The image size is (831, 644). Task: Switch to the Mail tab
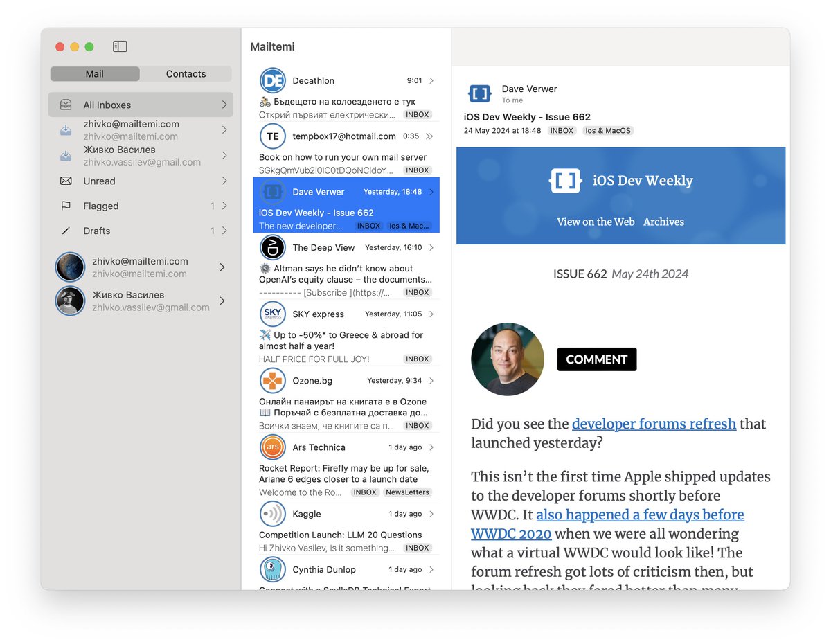point(95,74)
